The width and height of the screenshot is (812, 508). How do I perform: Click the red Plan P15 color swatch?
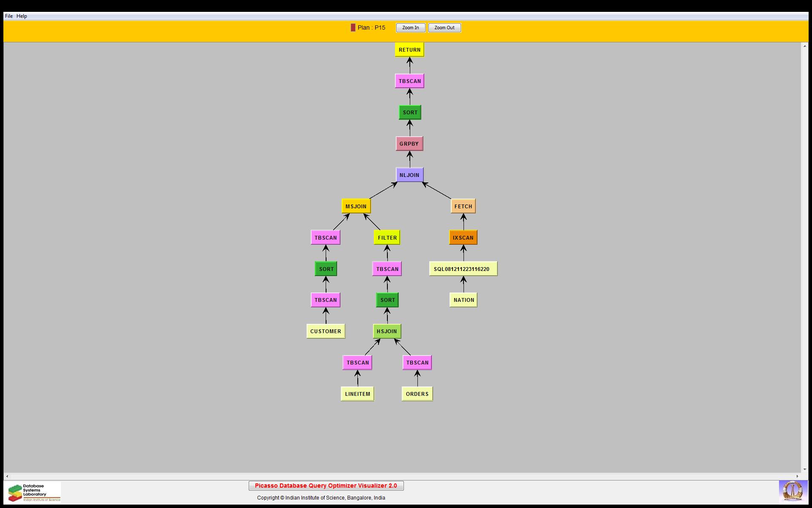353,28
